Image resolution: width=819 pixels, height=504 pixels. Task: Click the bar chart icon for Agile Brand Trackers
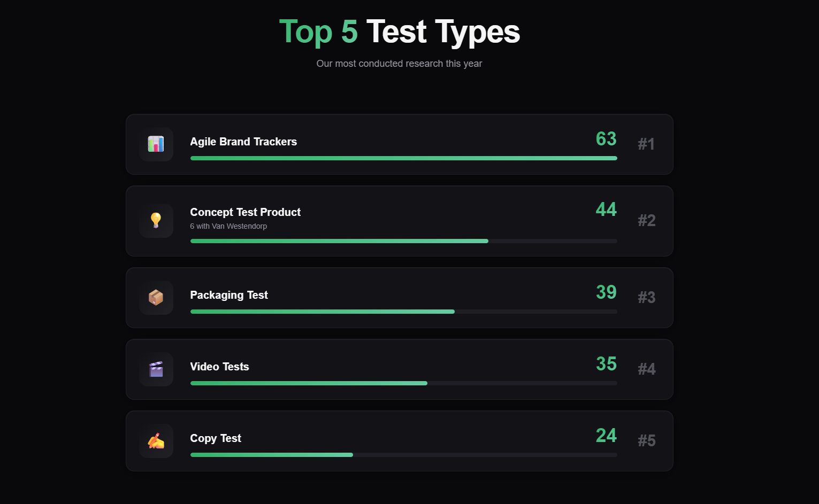156,144
